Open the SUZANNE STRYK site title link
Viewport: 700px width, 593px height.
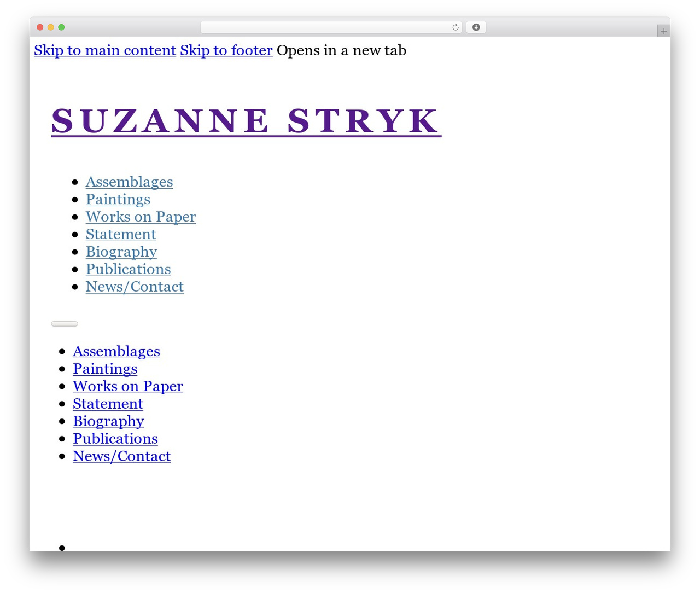tap(246, 121)
